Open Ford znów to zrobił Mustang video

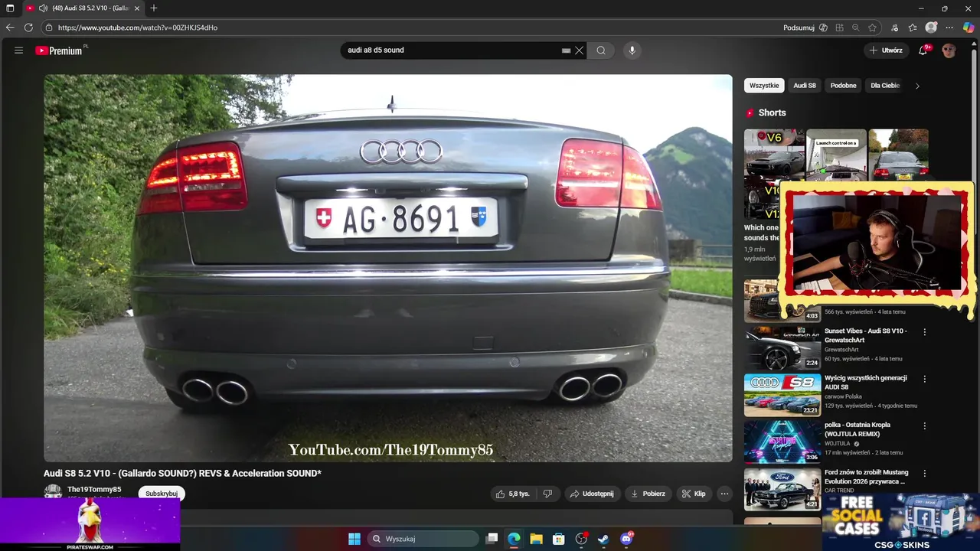pos(866,477)
